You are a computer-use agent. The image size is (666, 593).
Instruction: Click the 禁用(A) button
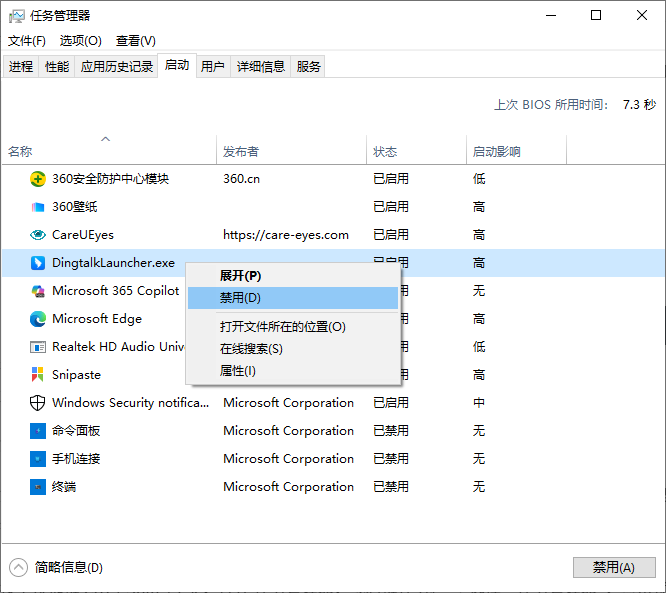[x=614, y=568]
